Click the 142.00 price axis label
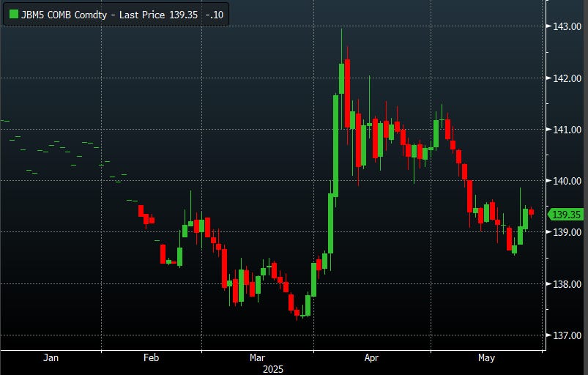 point(567,78)
